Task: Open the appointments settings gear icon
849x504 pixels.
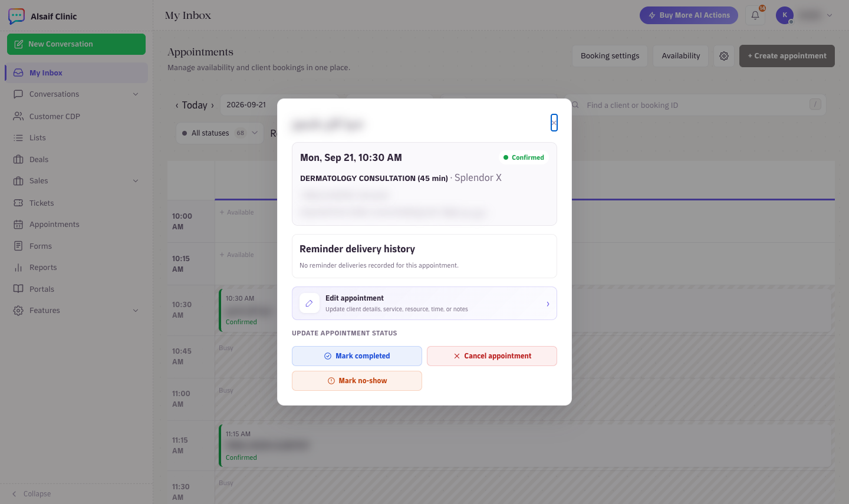Action: pyautogui.click(x=724, y=56)
